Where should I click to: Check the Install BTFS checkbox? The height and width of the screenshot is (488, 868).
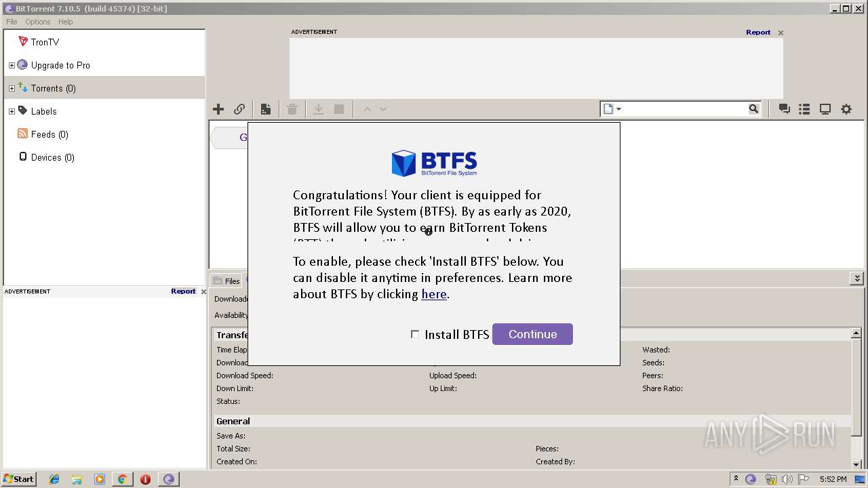click(415, 334)
